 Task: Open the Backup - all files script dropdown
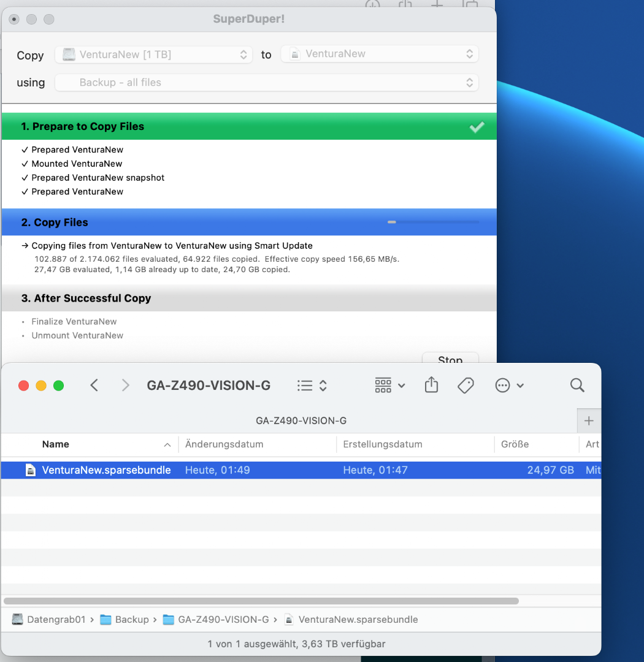point(267,82)
